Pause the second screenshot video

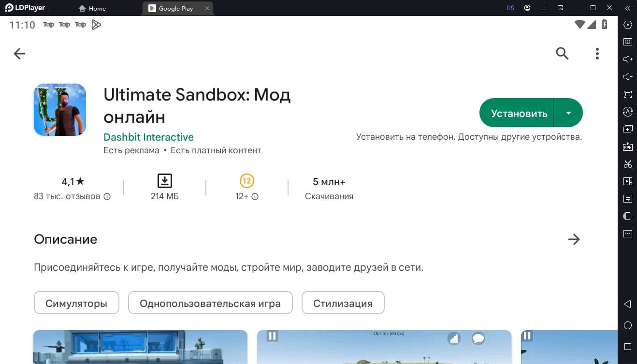(273, 336)
